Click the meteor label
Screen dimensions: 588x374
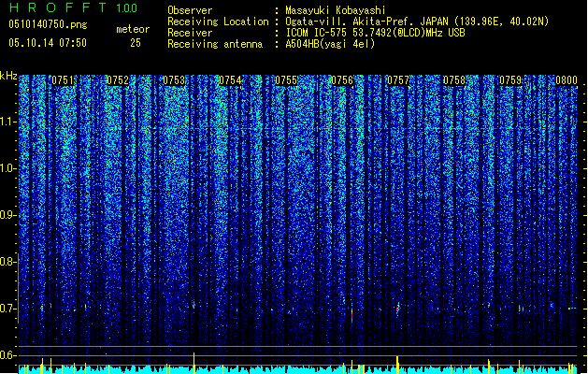(133, 29)
